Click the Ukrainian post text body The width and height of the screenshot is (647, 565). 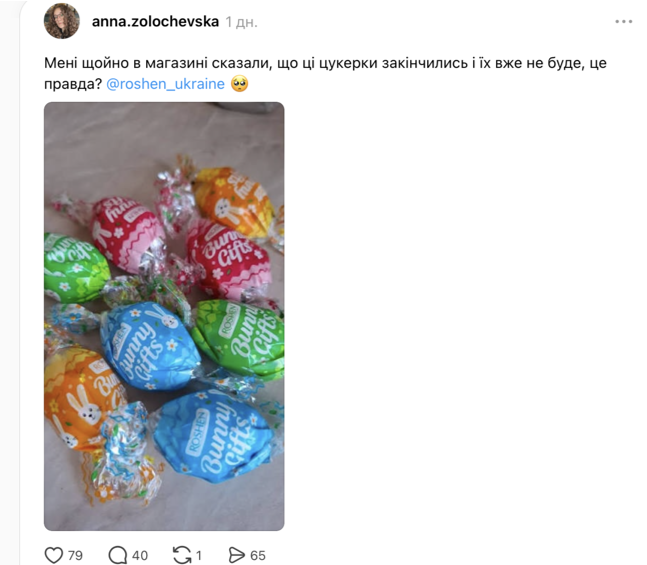coord(325,73)
